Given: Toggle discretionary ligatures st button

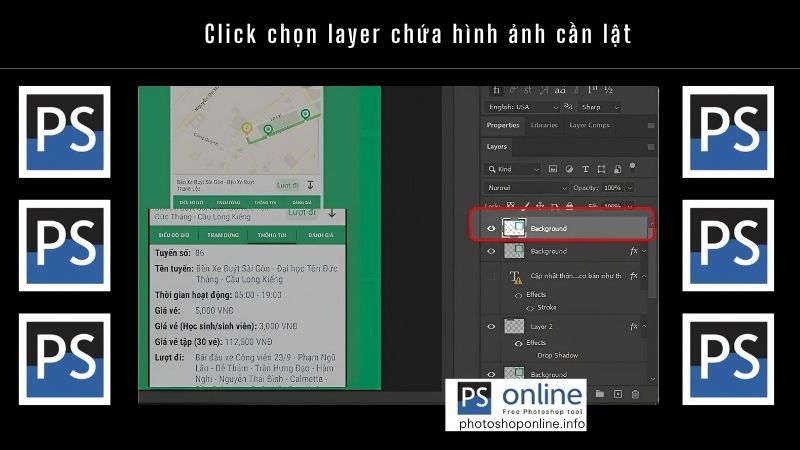Looking at the screenshot, I should [x=528, y=90].
